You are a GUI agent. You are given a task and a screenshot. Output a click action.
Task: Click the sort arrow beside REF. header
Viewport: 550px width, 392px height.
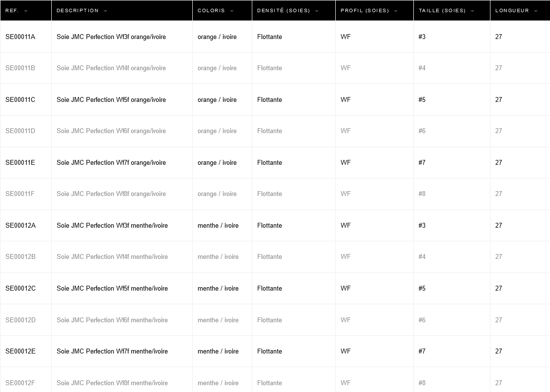click(26, 11)
